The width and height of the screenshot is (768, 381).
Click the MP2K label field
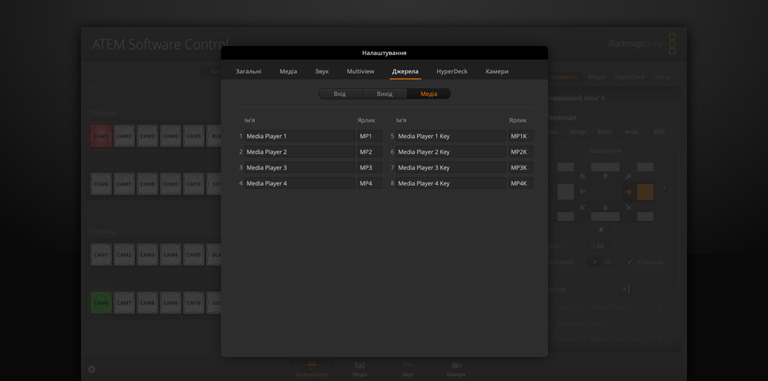click(x=521, y=152)
